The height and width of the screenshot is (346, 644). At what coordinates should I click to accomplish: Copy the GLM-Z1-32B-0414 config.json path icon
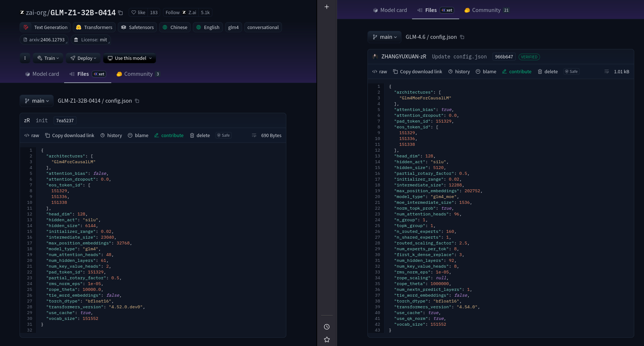coord(137,101)
